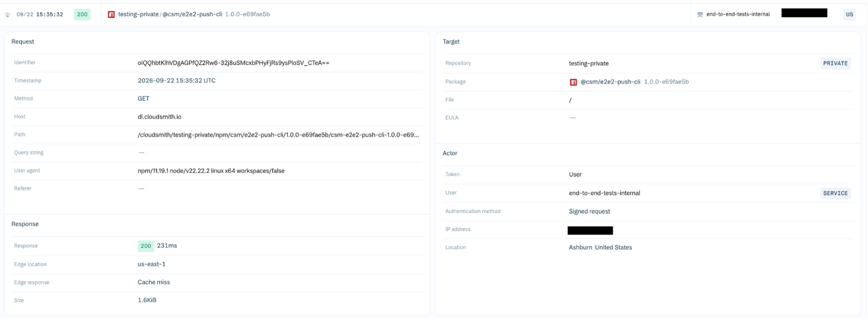Click version 1.0.0-e69fae5b in the Package field
Image resolution: width=868 pixels, height=319 pixels.
[x=666, y=82]
